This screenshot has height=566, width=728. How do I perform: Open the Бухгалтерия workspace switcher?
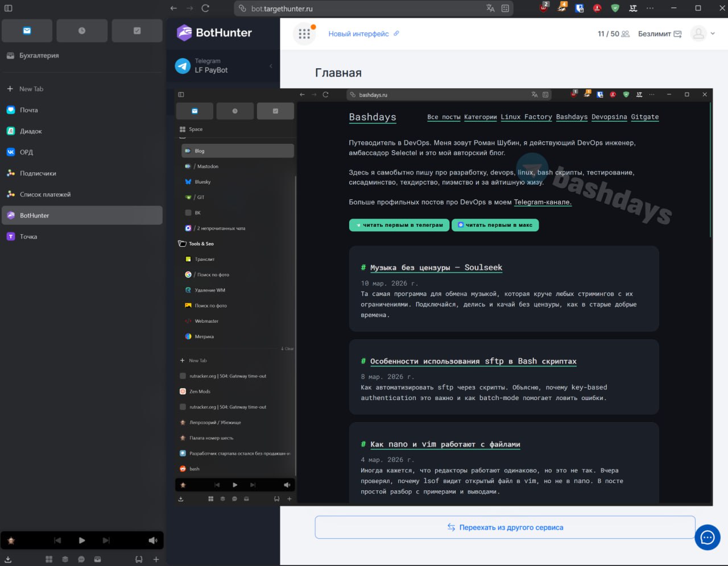click(x=39, y=56)
